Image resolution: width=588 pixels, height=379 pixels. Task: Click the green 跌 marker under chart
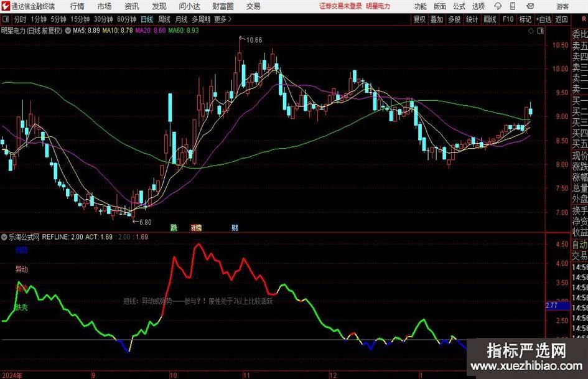point(174,227)
